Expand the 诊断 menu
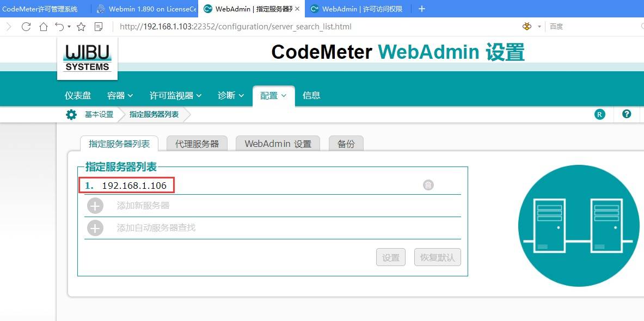 coord(231,96)
